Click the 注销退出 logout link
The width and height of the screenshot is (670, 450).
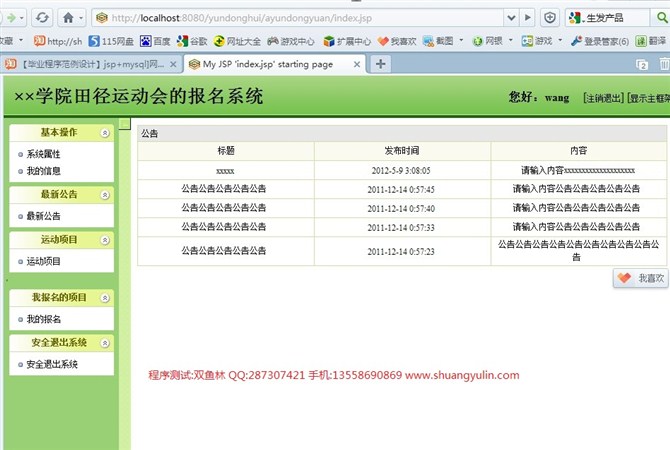pyautogui.click(x=604, y=98)
